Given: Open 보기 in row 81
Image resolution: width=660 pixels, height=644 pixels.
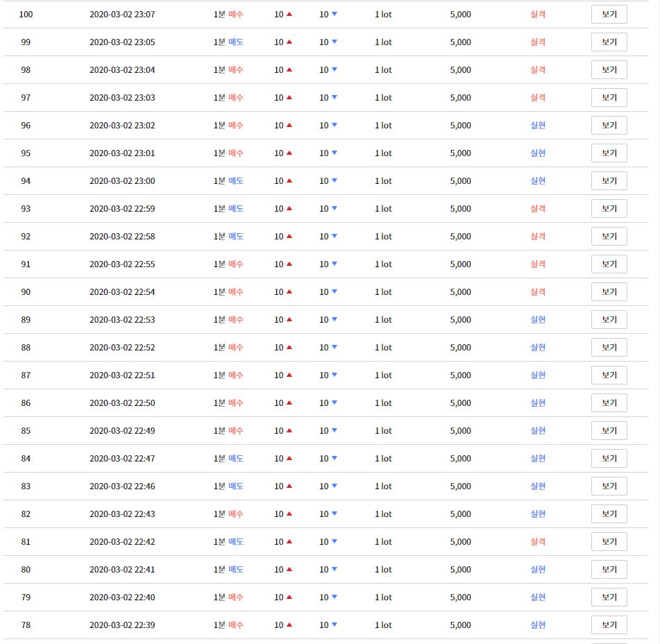Looking at the screenshot, I should pos(609,542).
